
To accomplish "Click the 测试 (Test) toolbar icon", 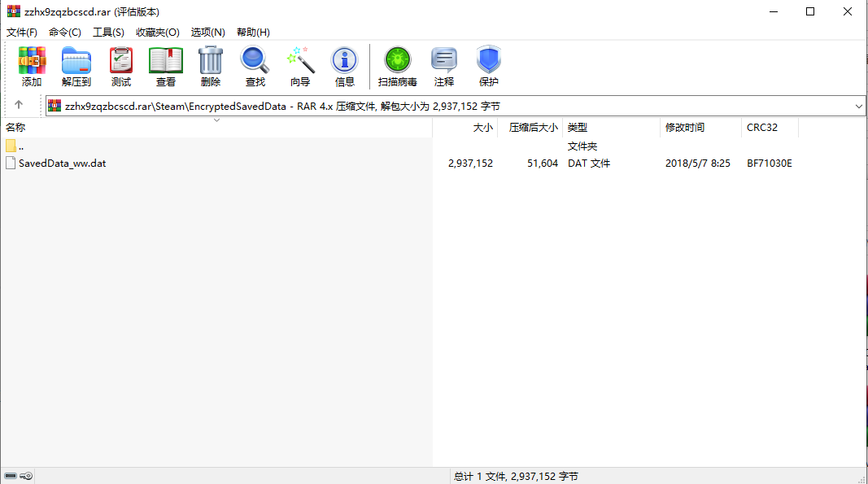I will pyautogui.click(x=120, y=60).
